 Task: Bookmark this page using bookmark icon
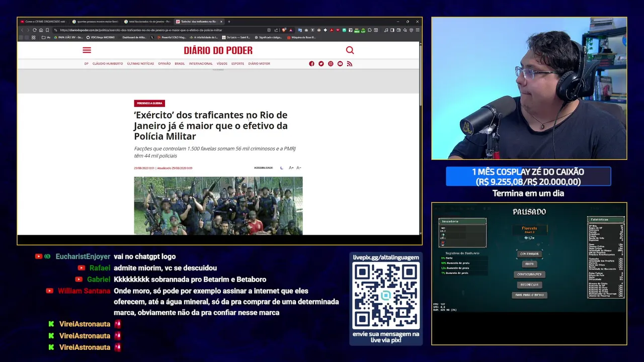pyautogui.click(x=47, y=30)
